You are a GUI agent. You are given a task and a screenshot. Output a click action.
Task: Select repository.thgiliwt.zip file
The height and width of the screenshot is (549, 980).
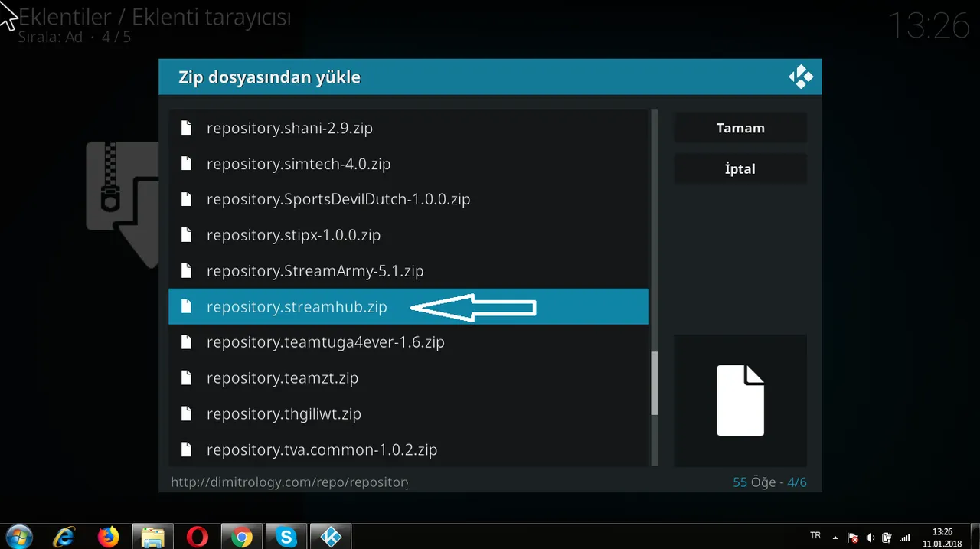[409, 413]
